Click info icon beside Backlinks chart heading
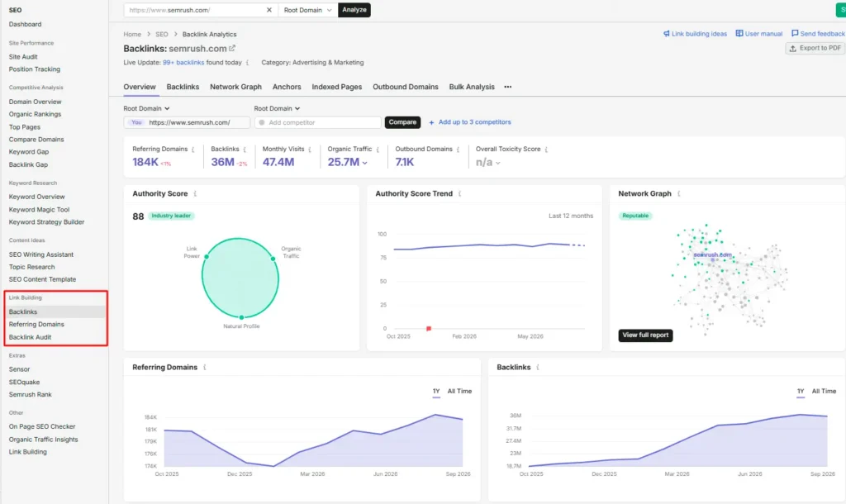This screenshot has width=846, height=504. 537,368
